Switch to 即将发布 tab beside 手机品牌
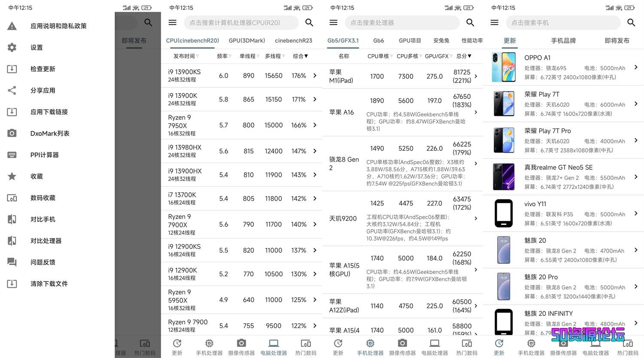The height and width of the screenshot is (358, 644). coord(617,40)
